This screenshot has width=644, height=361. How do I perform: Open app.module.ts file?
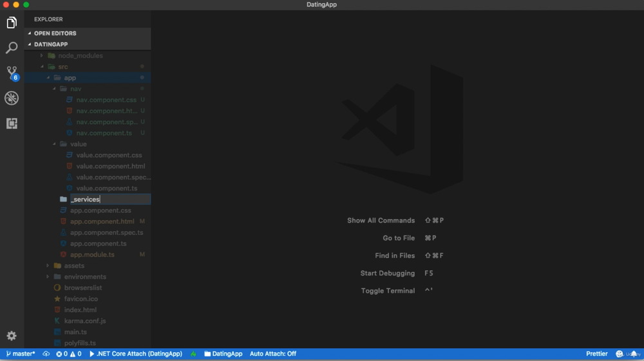[x=92, y=255]
